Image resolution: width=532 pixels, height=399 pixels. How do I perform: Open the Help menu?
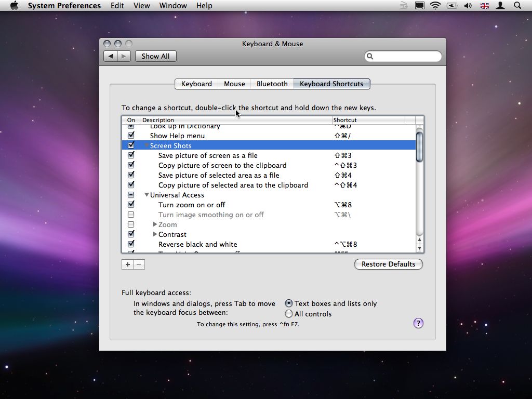204,5
